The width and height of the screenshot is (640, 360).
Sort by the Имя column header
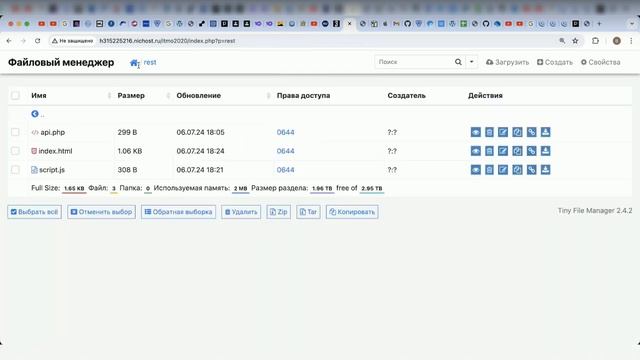[39, 96]
